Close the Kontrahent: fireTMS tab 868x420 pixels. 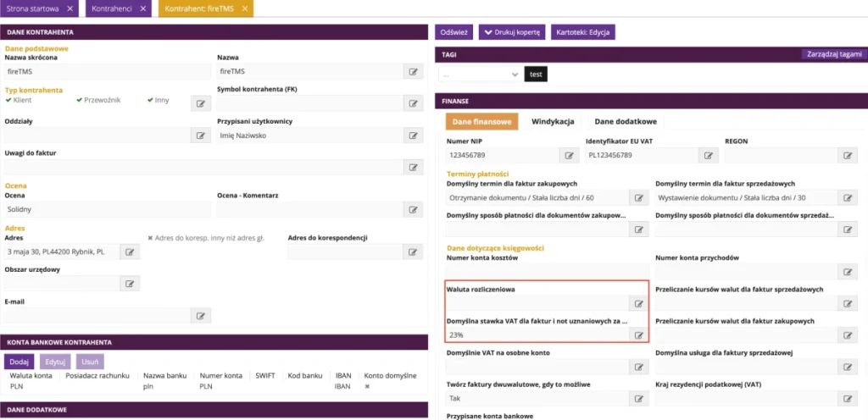tap(243, 8)
